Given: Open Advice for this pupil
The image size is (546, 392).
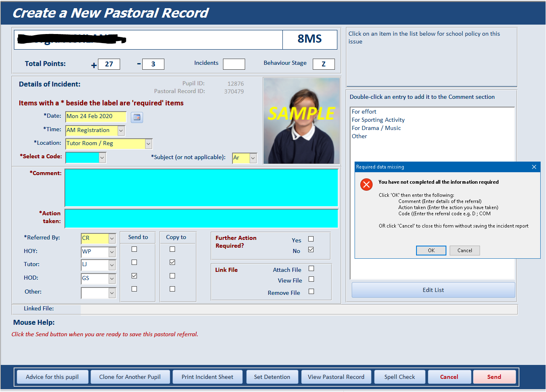Looking at the screenshot, I should coord(52,377).
